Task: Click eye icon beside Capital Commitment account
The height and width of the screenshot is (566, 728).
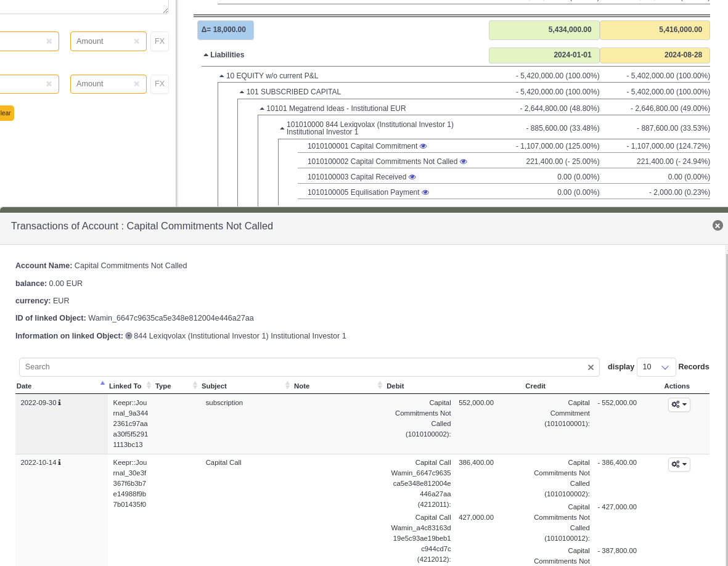Action: (x=423, y=146)
